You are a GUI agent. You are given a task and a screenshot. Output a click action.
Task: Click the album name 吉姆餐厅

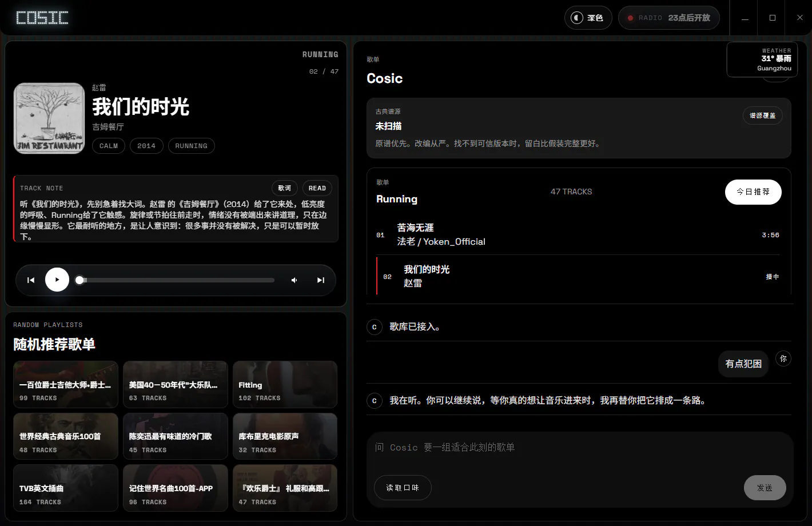click(108, 127)
